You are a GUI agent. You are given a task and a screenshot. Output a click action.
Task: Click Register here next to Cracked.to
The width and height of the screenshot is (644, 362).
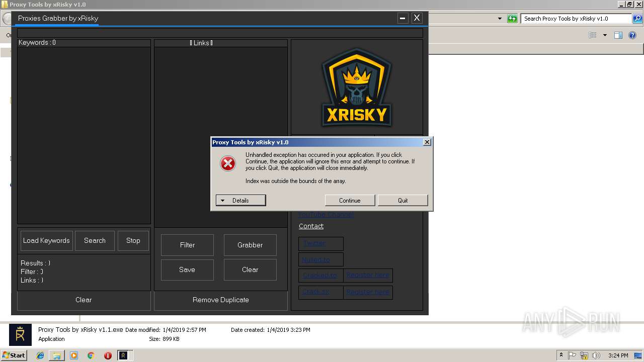point(368,276)
